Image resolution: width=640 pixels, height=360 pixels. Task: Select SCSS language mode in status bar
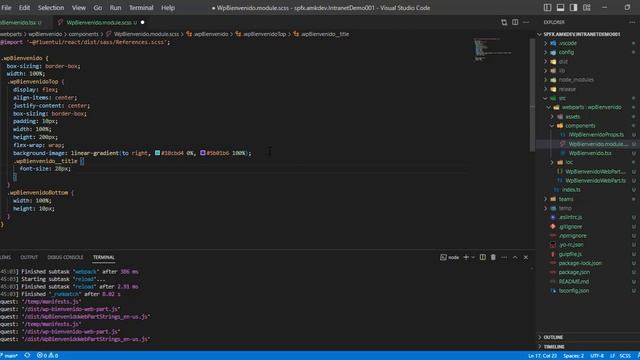(624, 356)
